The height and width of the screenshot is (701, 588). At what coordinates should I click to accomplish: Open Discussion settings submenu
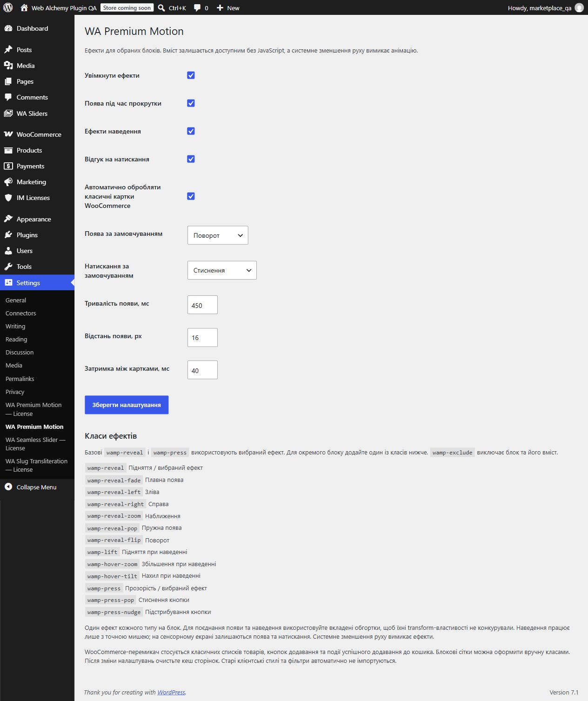(20, 352)
